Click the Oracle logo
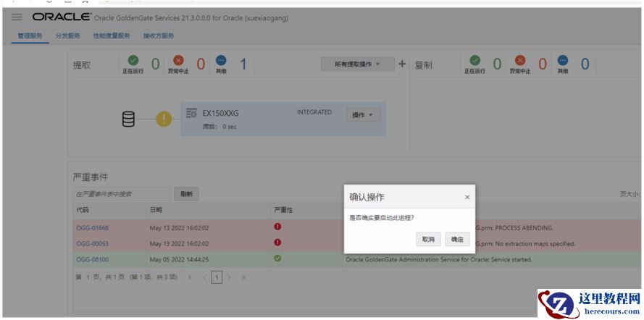644x320 pixels. [62, 17]
